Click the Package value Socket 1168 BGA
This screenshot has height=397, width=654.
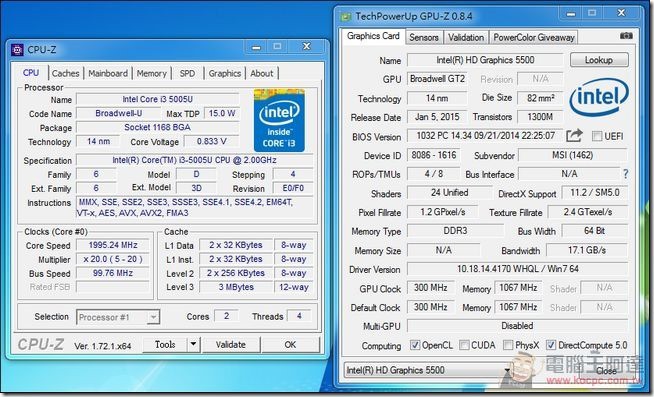click(158, 127)
